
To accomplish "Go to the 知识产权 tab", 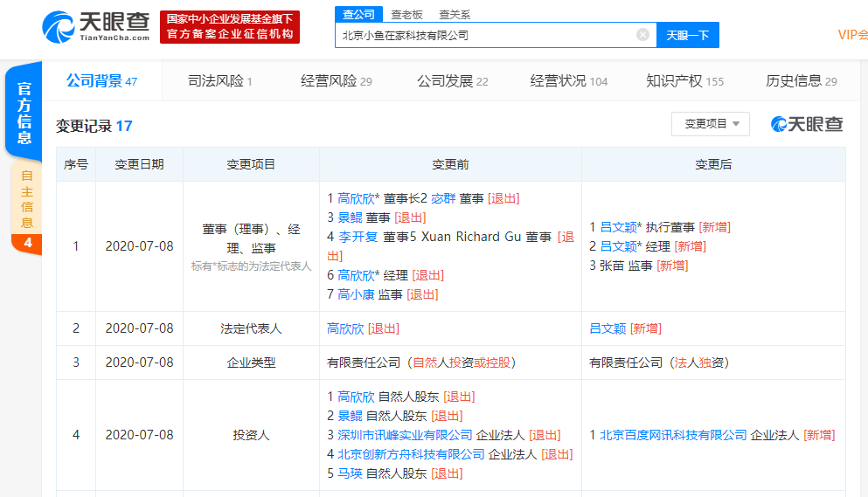I will tap(684, 81).
